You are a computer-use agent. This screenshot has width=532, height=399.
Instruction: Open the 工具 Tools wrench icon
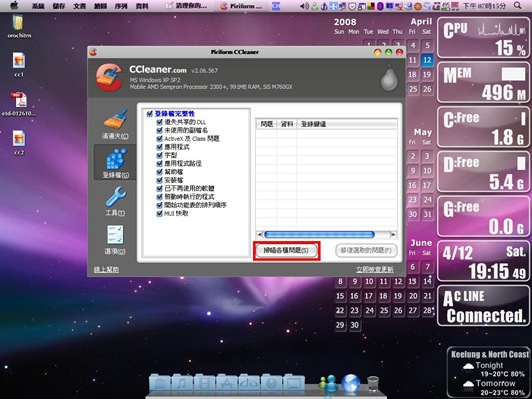coord(115,201)
